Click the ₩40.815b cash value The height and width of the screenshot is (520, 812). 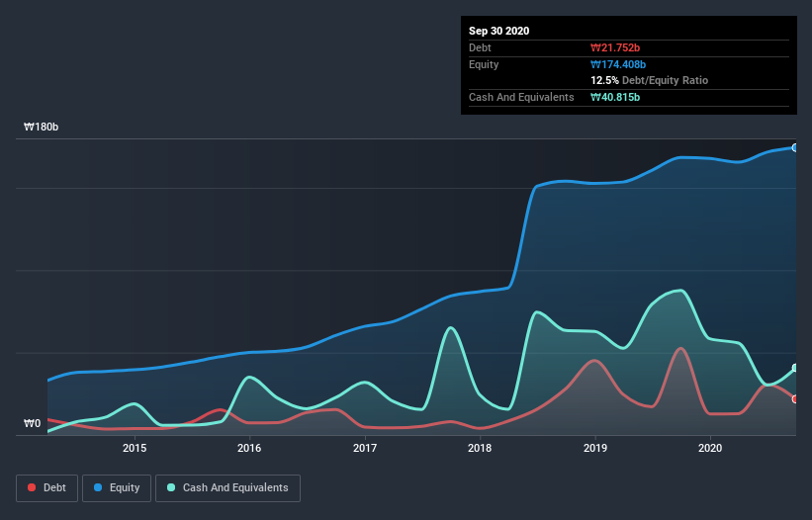pyautogui.click(x=615, y=97)
